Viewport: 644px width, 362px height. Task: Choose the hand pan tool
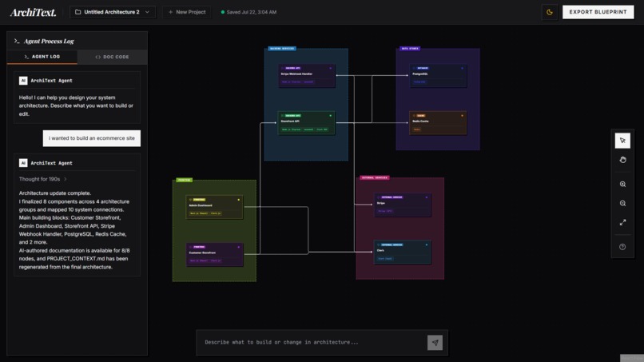pyautogui.click(x=622, y=160)
